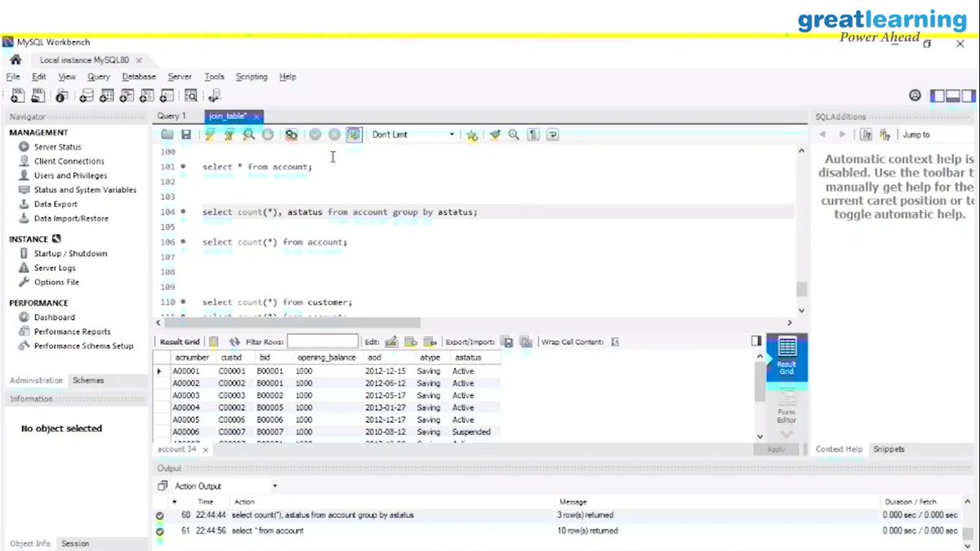Close the Local instance MySQL80 tab
The width and height of the screenshot is (980, 551).
(x=139, y=60)
